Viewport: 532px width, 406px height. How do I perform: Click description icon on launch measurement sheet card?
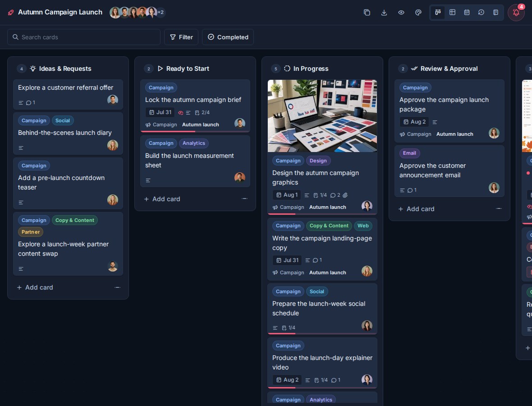[148, 180]
